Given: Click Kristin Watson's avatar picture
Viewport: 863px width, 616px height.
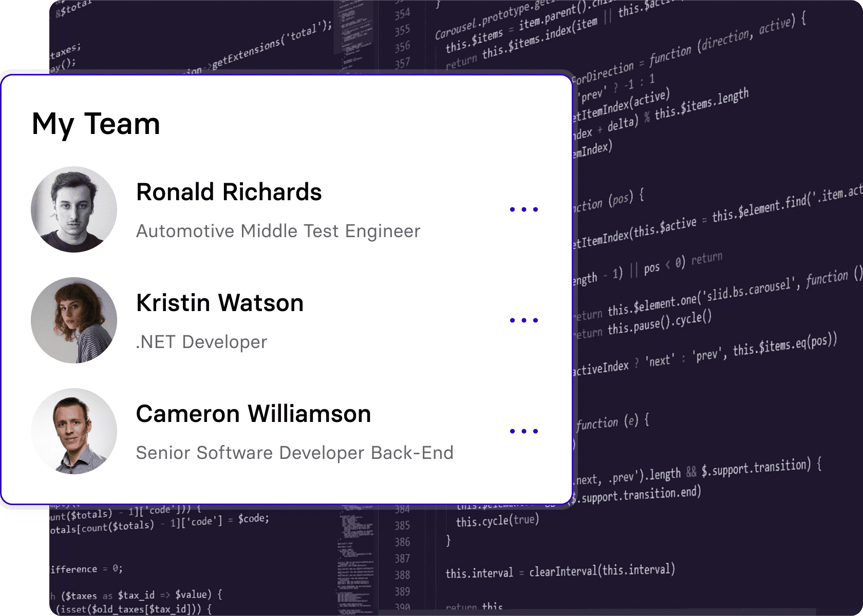Looking at the screenshot, I should point(74,320).
